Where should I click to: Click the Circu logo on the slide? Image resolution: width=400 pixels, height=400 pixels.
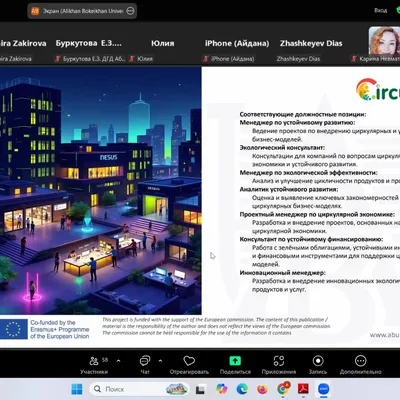378,89
